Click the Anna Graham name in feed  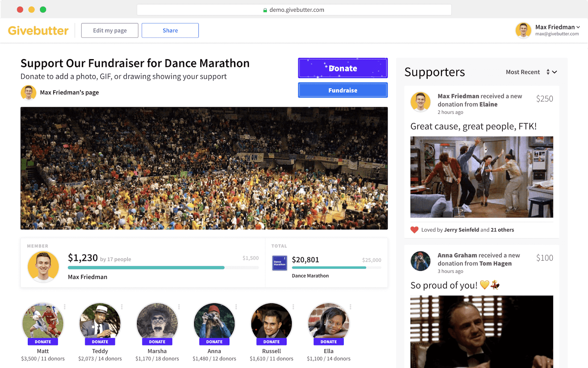[x=457, y=255]
